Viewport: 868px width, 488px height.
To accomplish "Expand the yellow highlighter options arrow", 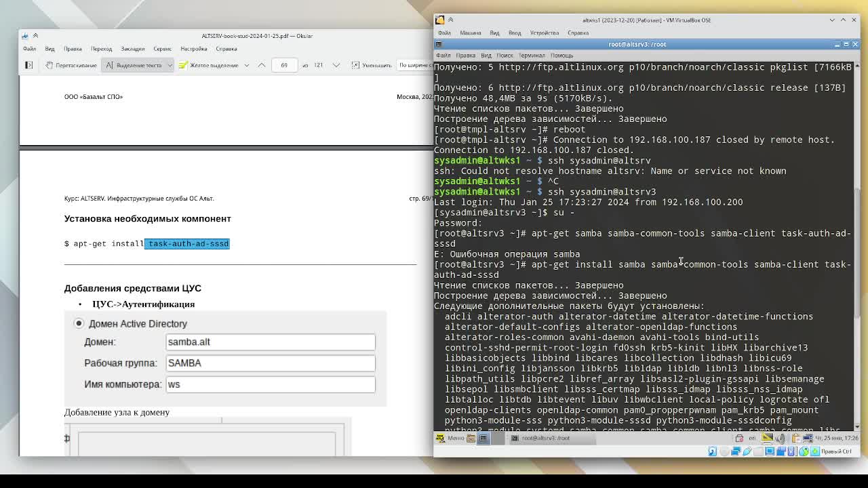I will (245, 65).
